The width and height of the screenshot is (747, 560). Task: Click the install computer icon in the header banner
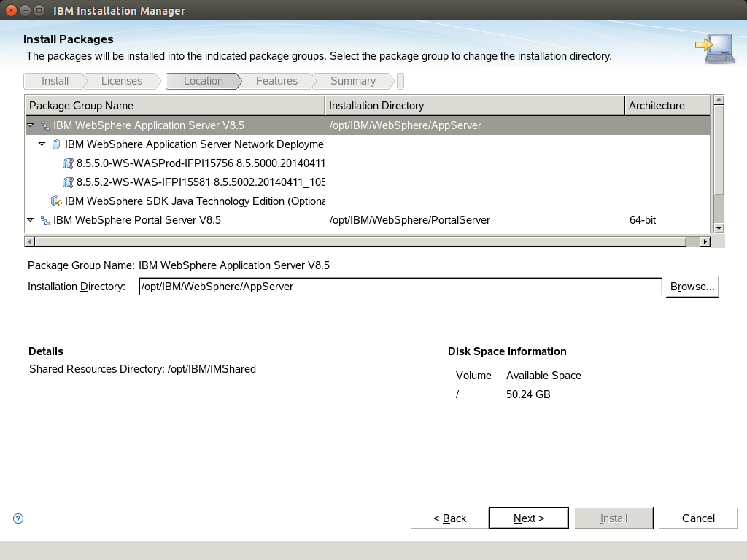point(715,48)
